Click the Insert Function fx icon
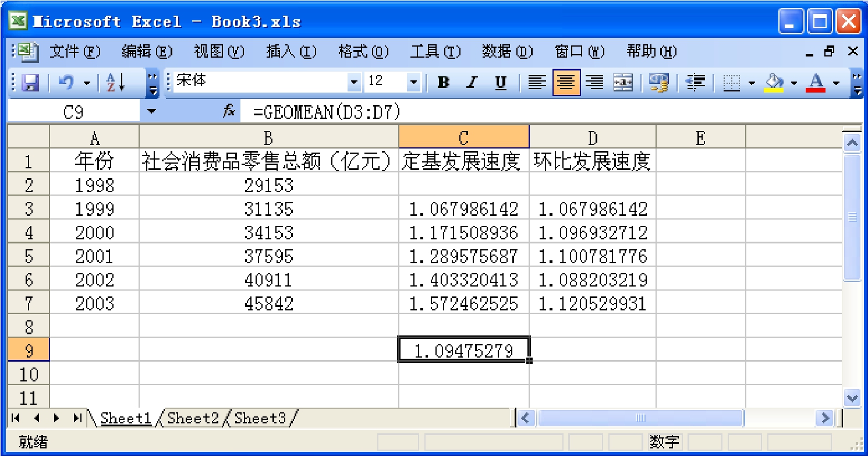 click(229, 111)
